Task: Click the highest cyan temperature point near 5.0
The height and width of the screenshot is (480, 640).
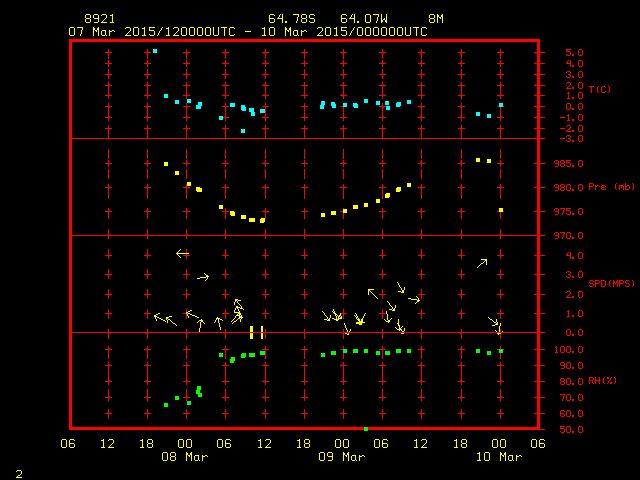Action: coord(154,51)
